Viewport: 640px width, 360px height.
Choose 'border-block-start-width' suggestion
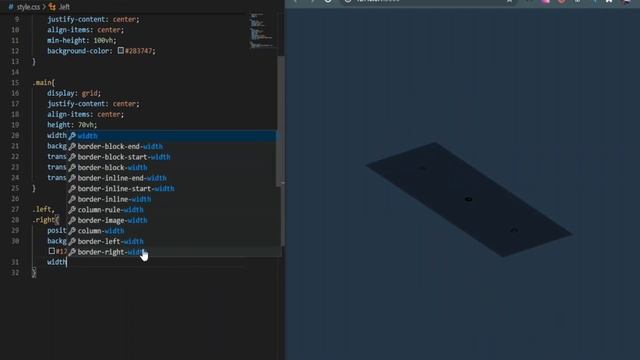click(172, 157)
